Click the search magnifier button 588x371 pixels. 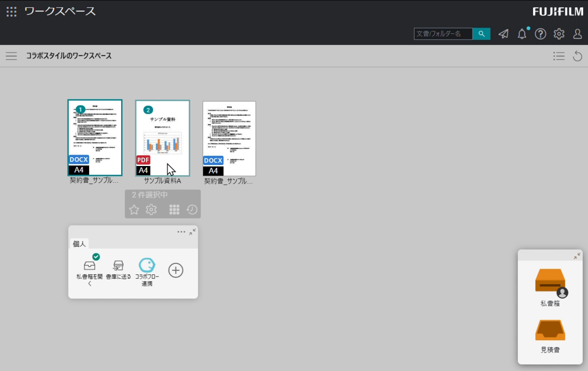click(481, 34)
